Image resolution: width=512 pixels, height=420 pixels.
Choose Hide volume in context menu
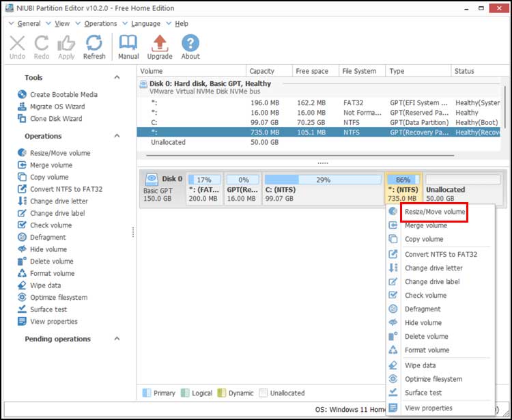pos(440,322)
